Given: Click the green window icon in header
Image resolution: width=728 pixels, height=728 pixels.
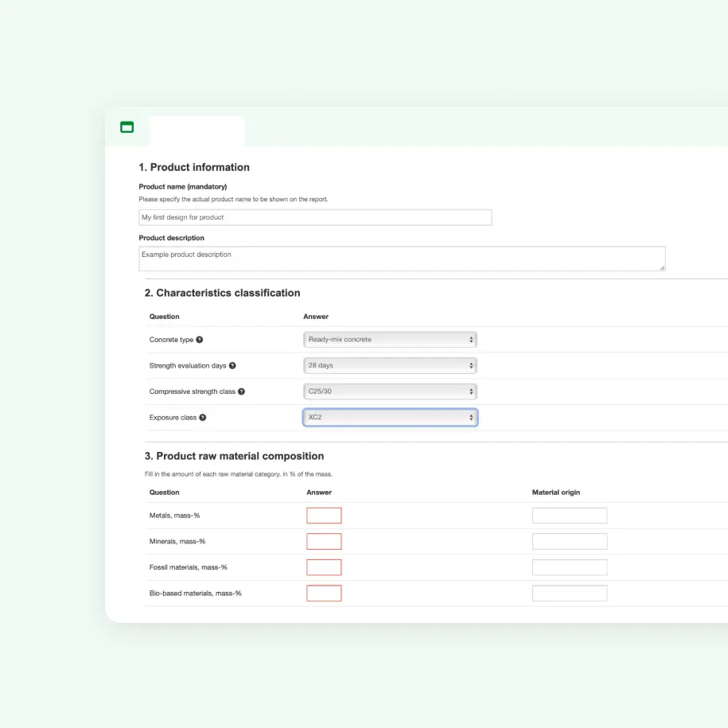Looking at the screenshot, I should coord(127,127).
